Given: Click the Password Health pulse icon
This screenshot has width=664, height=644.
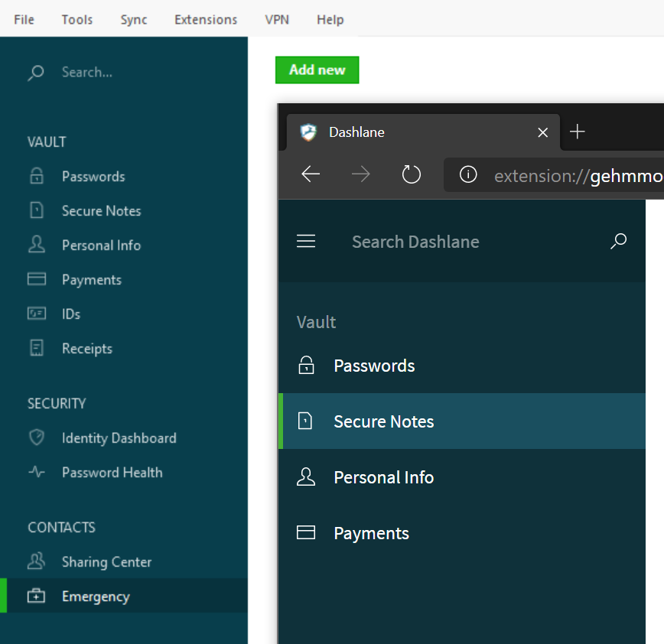Looking at the screenshot, I should pyautogui.click(x=36, y=473).
